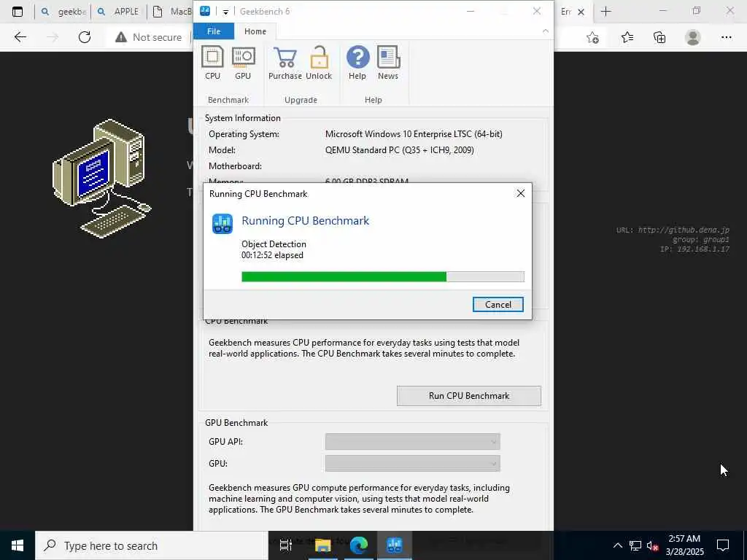This screenshot has height=560, width=747.
Task: Open the Help question mark icon
Action: pyautogui.click(x=357, y=63)
